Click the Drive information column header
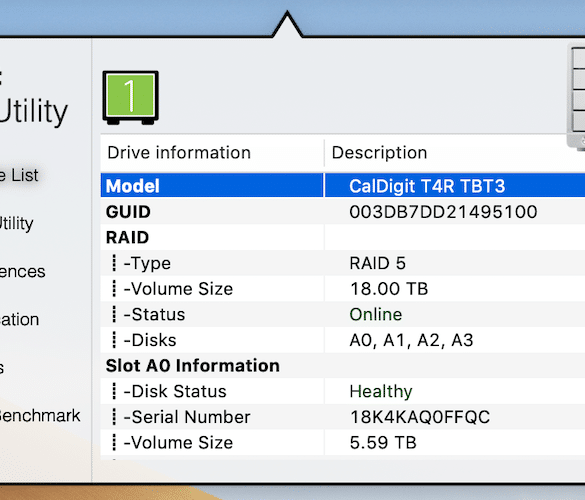This screenshot has height=500, width=585. click(179, 153)
